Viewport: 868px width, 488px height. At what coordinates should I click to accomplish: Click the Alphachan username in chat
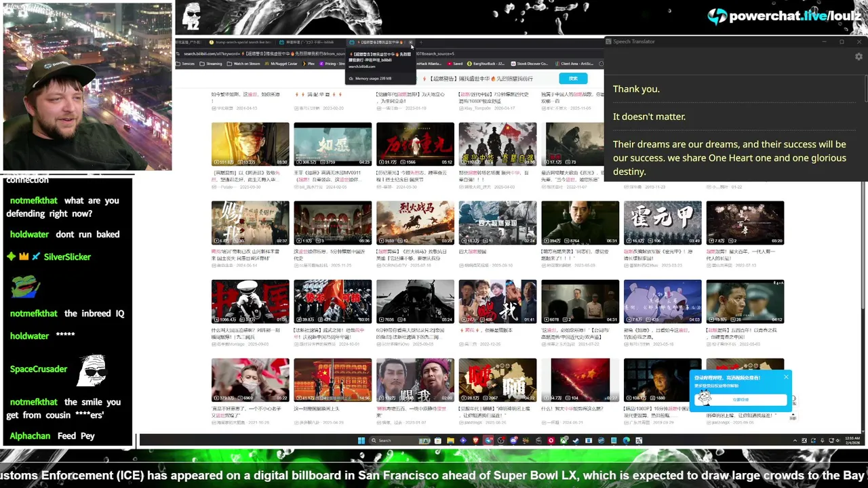point(30,436)
